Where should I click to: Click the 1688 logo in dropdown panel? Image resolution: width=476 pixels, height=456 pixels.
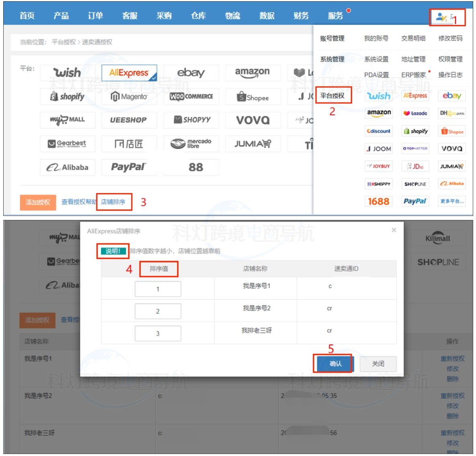378,201
